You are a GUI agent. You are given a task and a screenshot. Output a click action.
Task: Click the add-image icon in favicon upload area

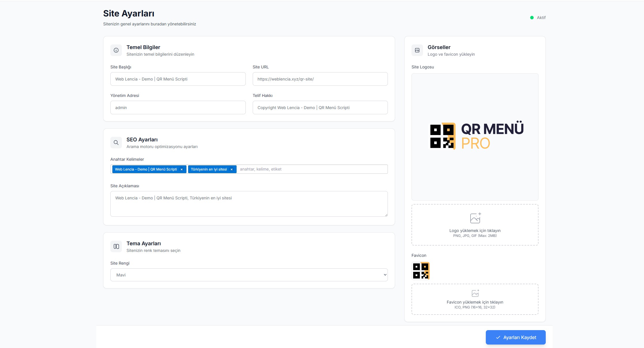(475, 293)
